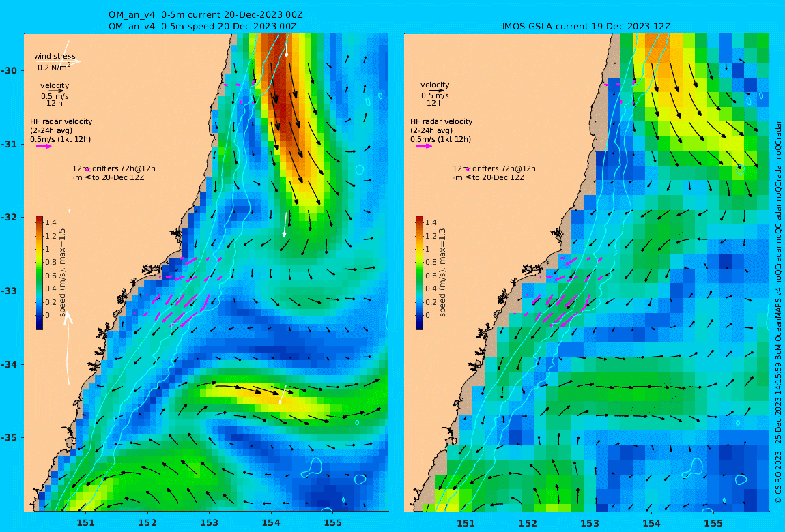Click 'to 20-Dec 12Z' text in left panel
This screenshot has width=785, height=532.
[x=117, y=177]
